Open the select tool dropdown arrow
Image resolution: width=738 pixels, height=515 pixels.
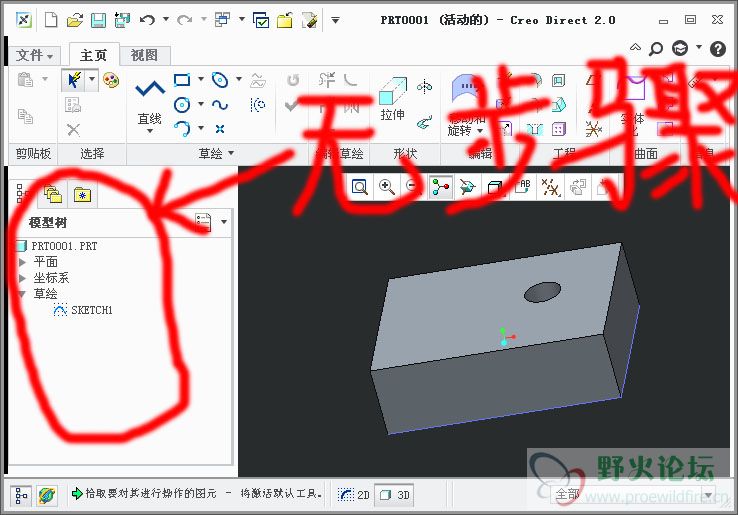pyautogui.click(x=92, y=80)
